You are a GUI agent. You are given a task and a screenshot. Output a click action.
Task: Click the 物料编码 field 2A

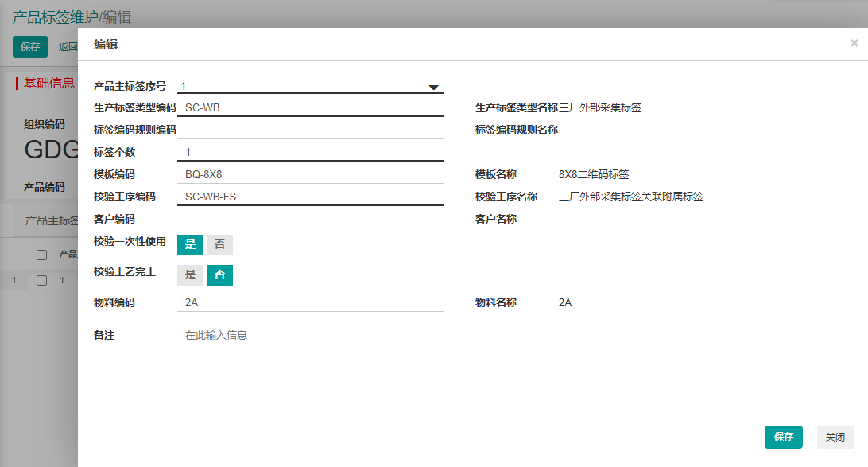point(310,302)
